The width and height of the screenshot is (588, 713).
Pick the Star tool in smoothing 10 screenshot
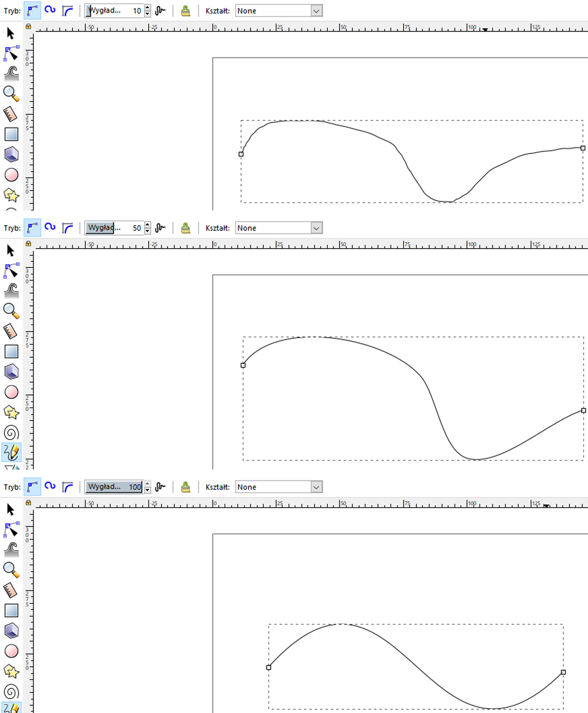coord(11,195)
